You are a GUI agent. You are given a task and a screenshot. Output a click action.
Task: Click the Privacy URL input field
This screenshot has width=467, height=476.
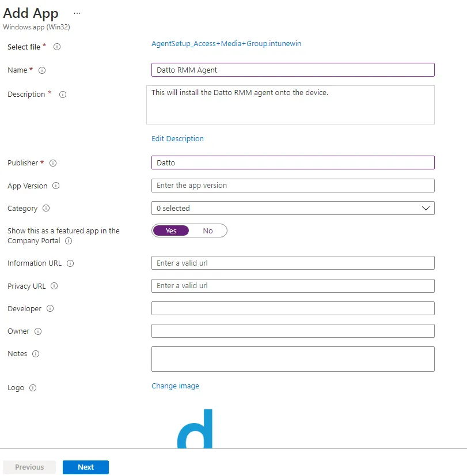[x=293, y=286]
